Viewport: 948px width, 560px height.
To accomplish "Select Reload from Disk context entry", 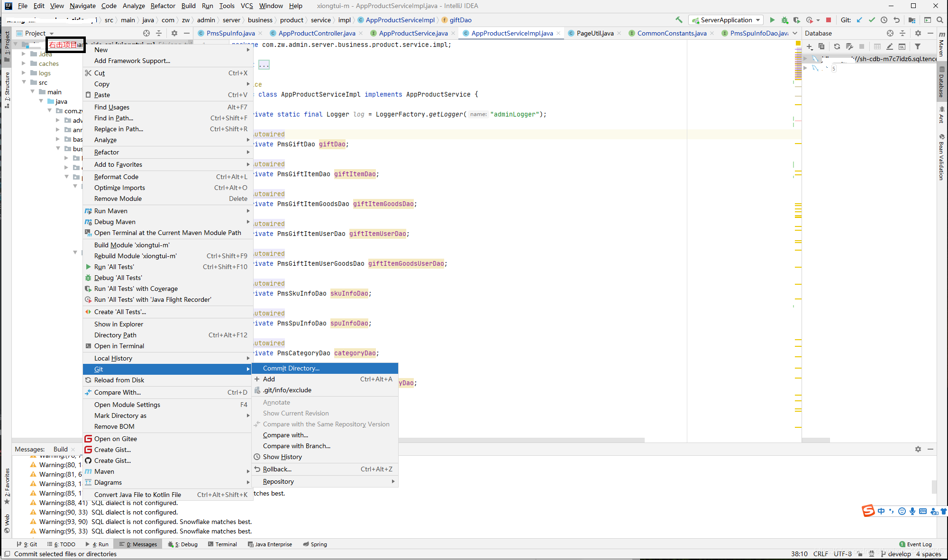I will 167,380.
